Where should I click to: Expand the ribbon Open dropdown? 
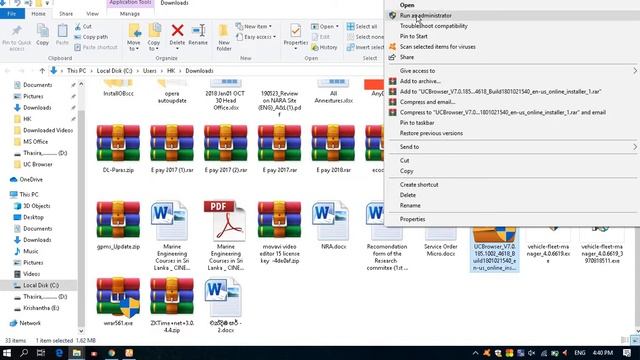[x=325, y=27]
